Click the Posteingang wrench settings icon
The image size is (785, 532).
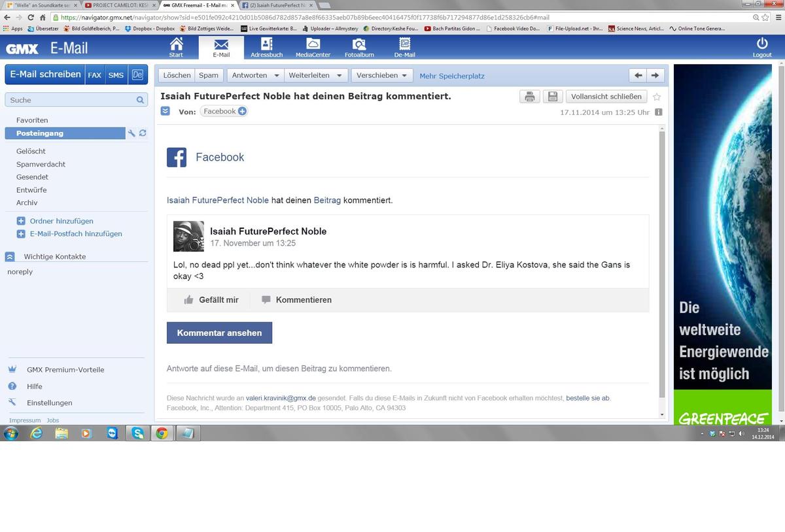click(x=131, y=133)
